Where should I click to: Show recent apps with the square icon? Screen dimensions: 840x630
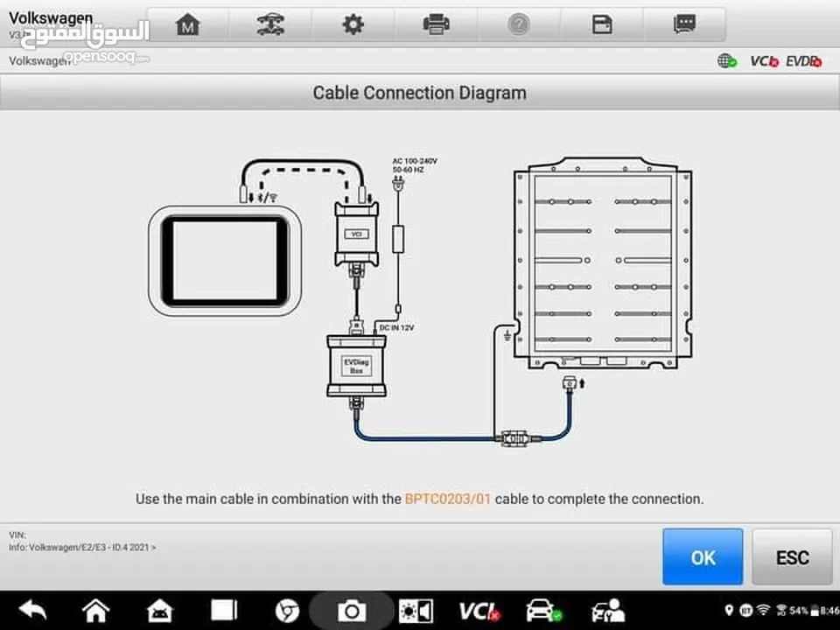coord(223,610)
